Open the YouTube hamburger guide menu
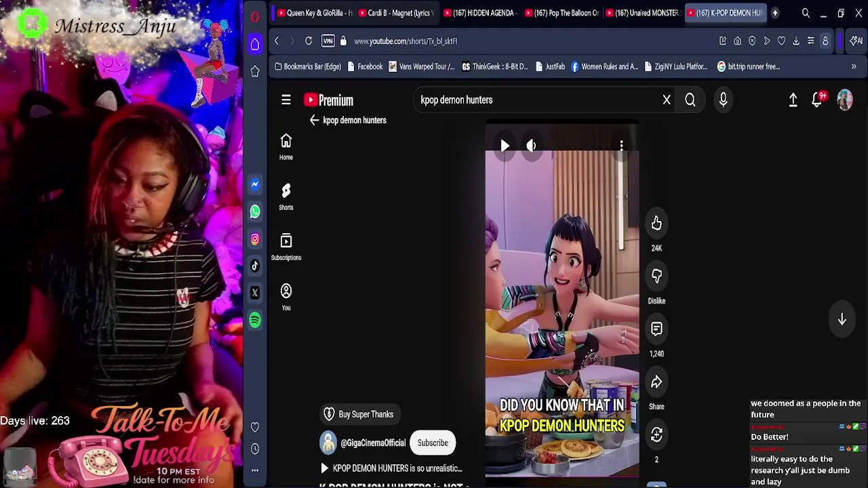 click(286, 100)
